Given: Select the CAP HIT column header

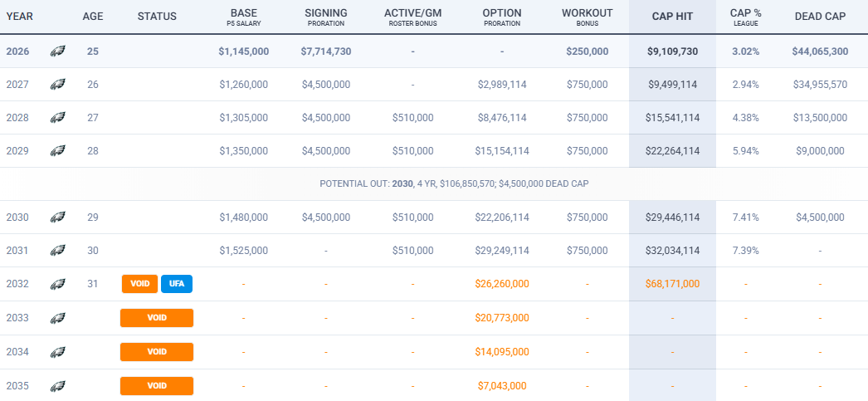Looking at the screenshot, I should tap(672, 17).
